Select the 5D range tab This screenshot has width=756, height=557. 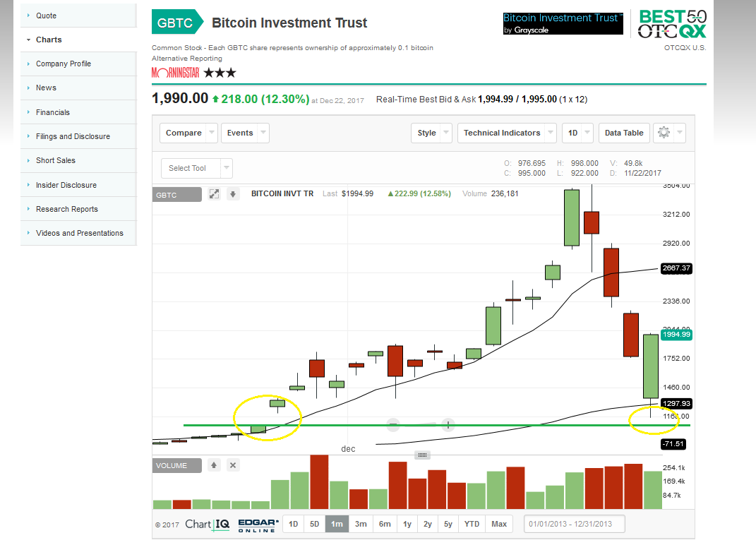click(314, 524)
